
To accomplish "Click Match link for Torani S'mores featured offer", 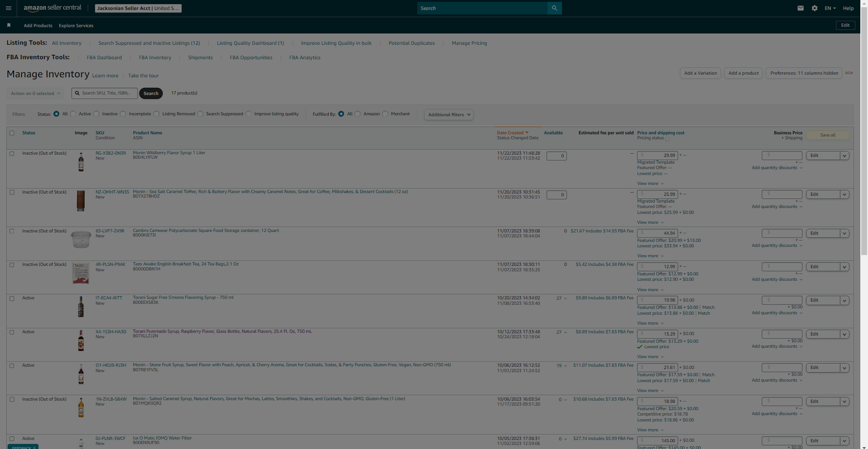I will point(708,307).
